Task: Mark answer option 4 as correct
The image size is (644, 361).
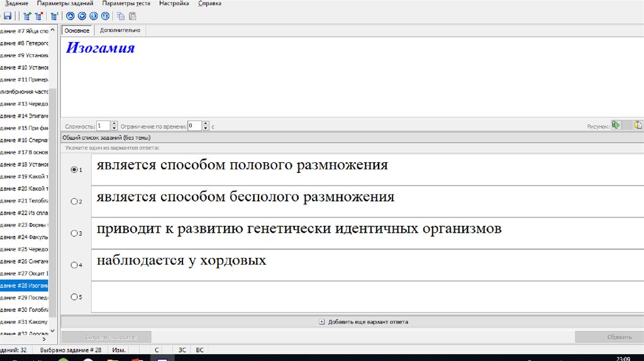Action: coord(74,265)
